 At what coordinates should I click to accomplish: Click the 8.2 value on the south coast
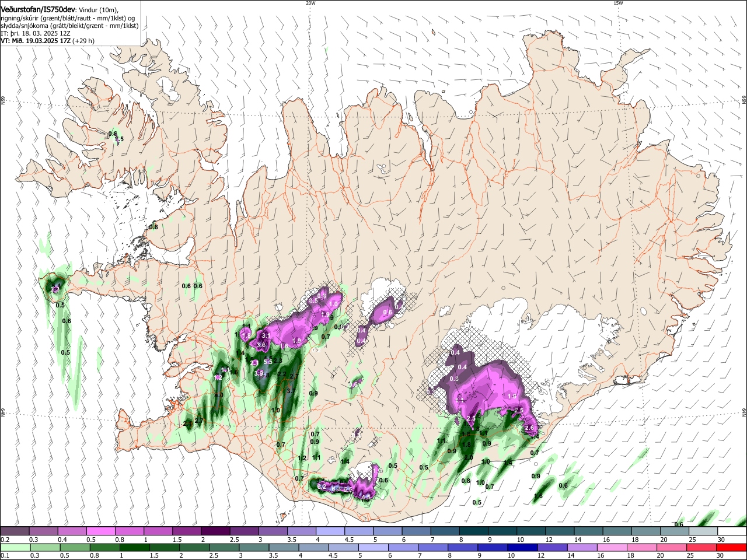coord(322,486)
